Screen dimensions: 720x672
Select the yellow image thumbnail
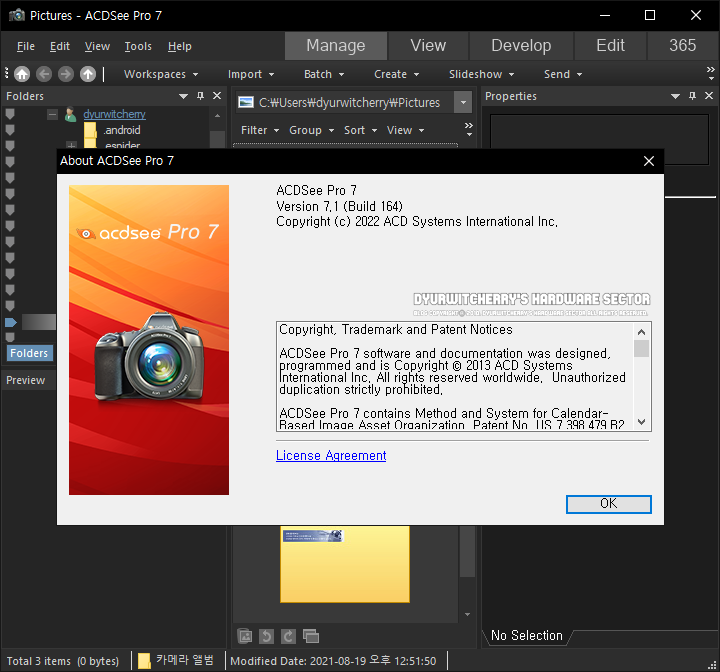pos(345,564)
